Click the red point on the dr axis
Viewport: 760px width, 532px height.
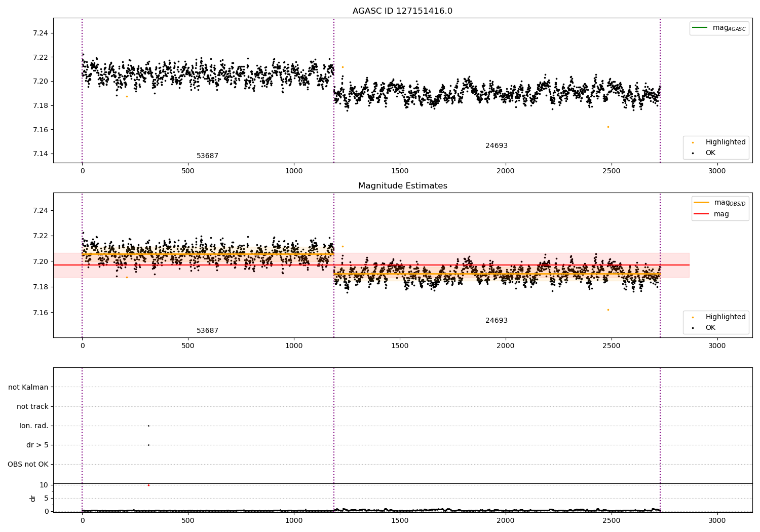[x=148, y=485]
